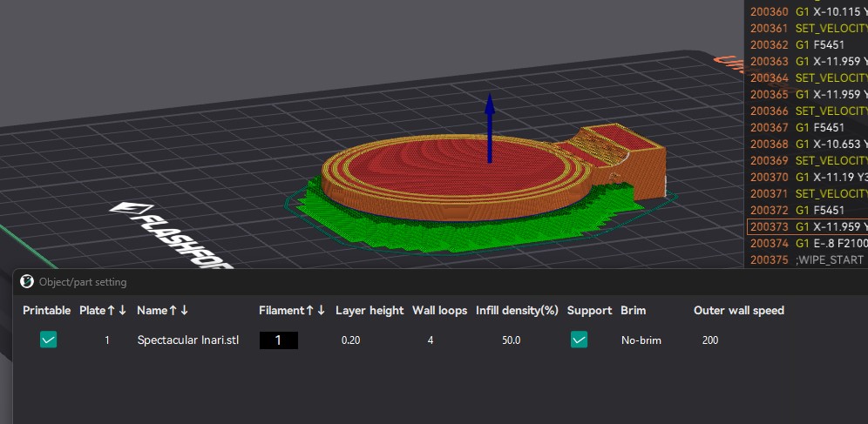Viewport: 868px width, 424px height.
Task: Select G-code line 200365
Action: click(x=808, y=95)
